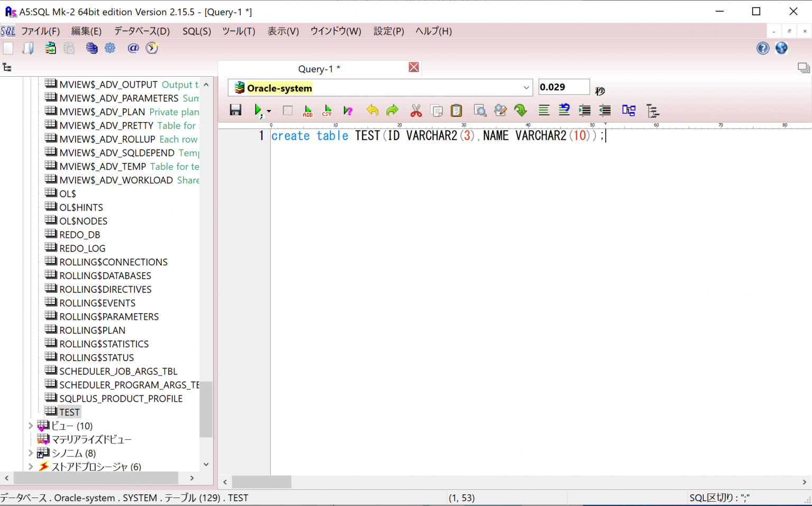
Task: Click the scissors Cut icon
Action: tap(416, 110)
